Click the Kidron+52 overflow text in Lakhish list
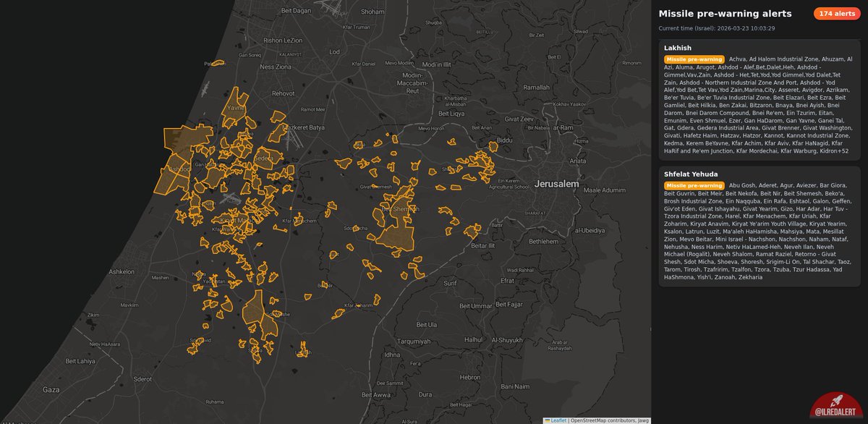Image resolution: width=868 pixels, height=424 pixels. [833, 151]
